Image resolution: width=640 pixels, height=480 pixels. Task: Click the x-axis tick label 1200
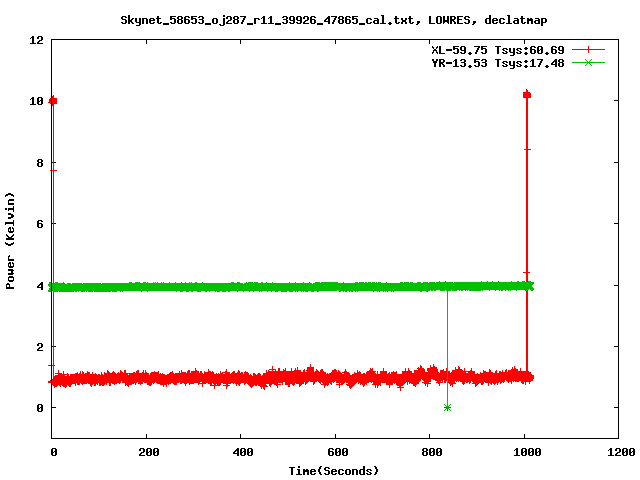pyautogui.click(x=621, y=452)
